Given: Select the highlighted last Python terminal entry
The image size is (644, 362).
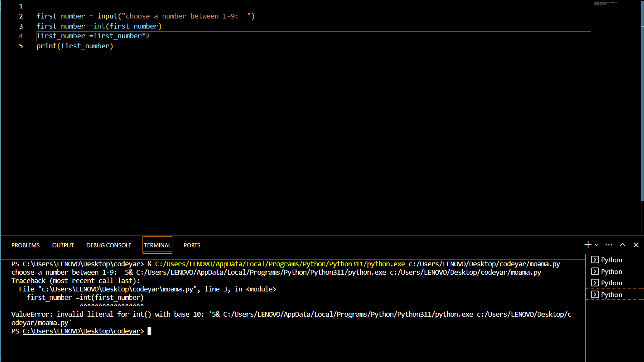Looking at the screenshot, I should [615, 294].
